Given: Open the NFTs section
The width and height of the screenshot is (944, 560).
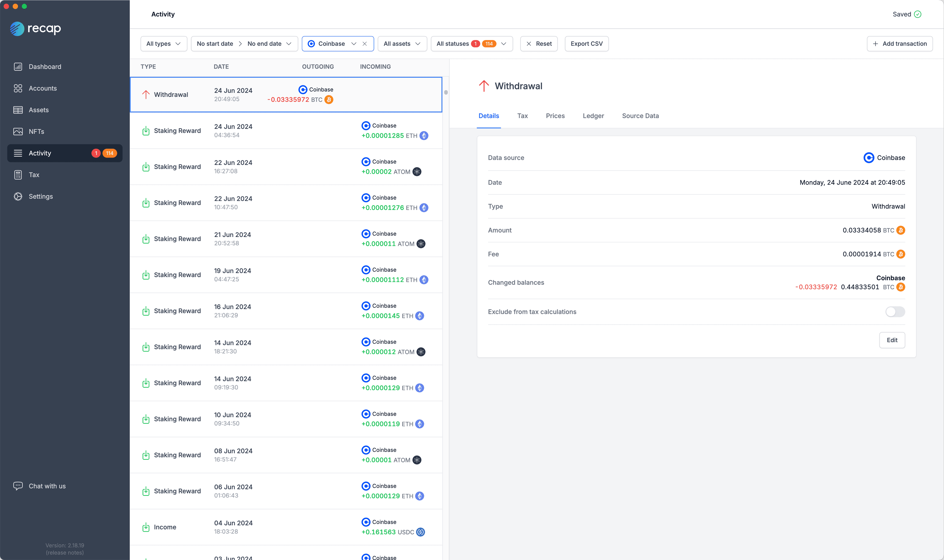Looking at the screenshot, I should click(x=64, y=131).
